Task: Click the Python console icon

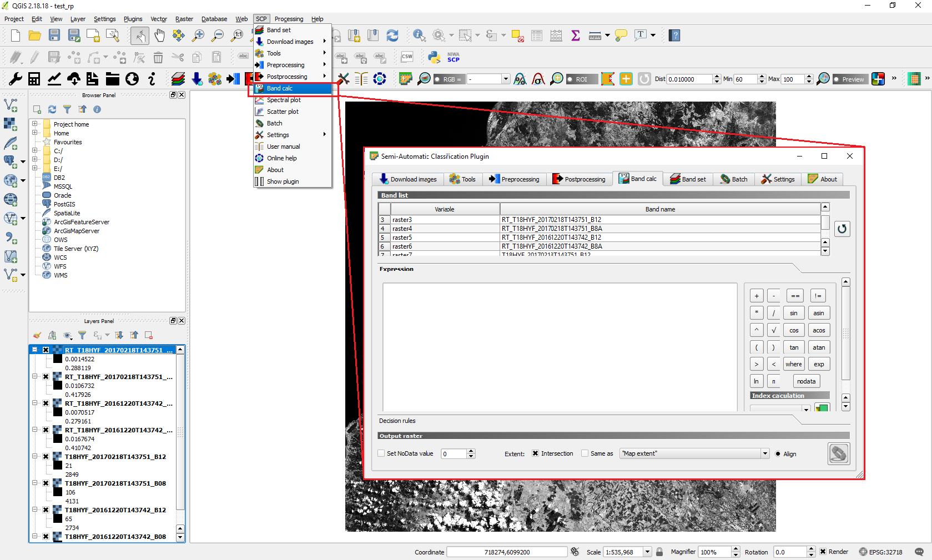Action: [x=434, y=57]
